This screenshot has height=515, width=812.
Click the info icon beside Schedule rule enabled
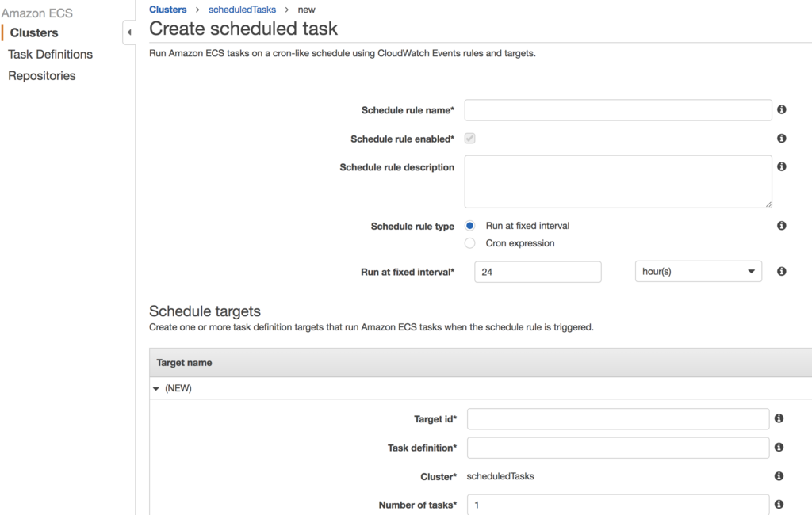(781, 138)
